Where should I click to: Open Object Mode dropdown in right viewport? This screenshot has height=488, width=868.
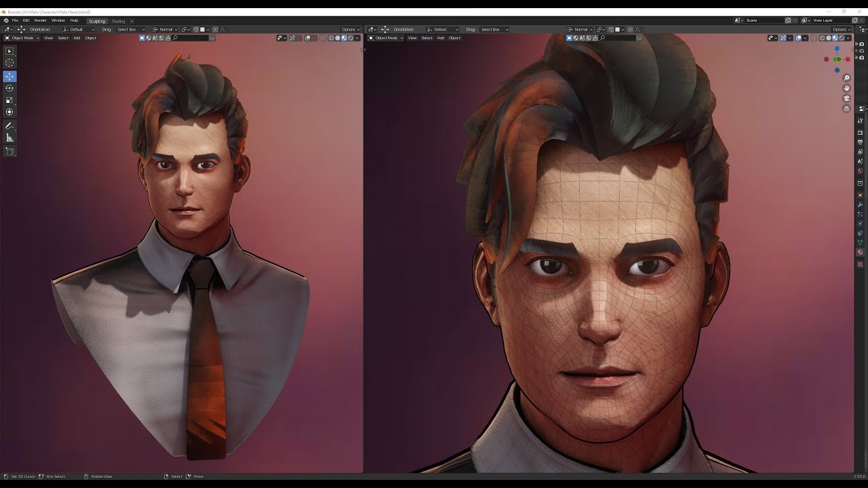386,38
